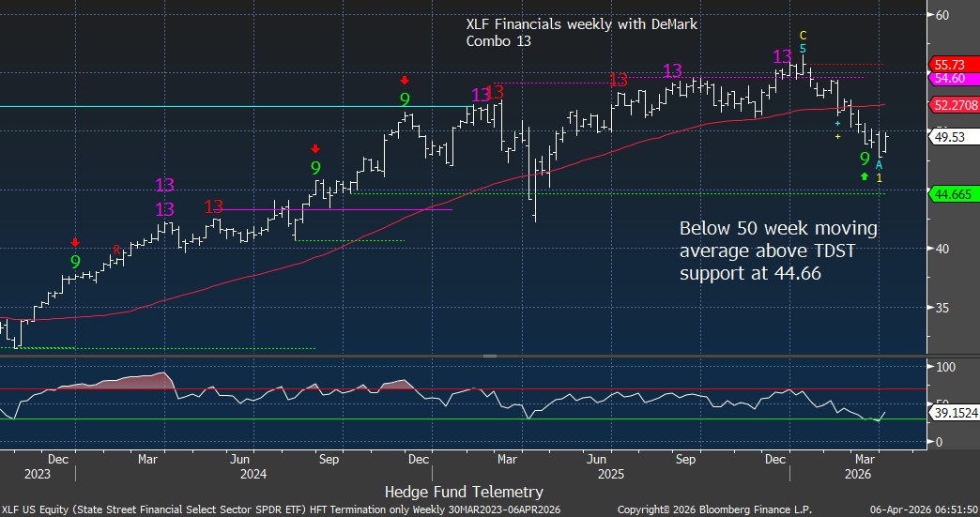Click the yellow C marker above the price peak
980x517 pixels.
point(803,36)
